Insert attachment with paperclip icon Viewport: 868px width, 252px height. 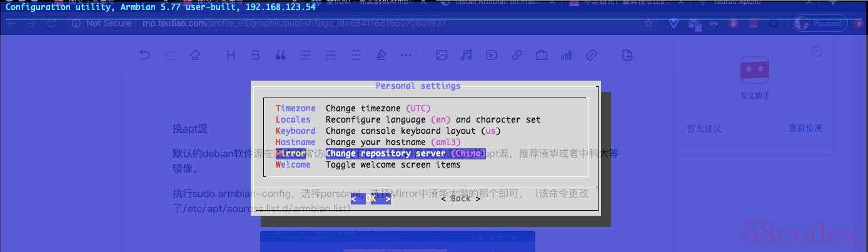tap(592, 55)
